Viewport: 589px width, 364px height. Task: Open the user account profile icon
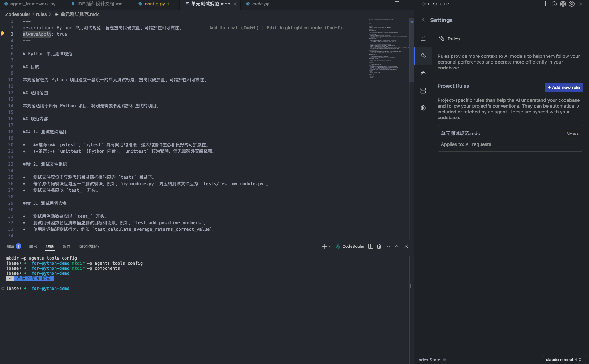(572, 4)
